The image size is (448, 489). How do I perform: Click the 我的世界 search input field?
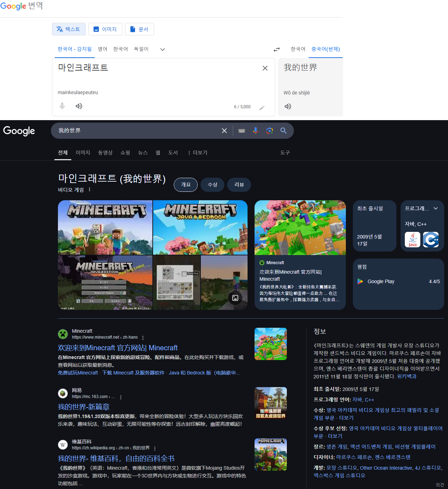coord(137,131)
